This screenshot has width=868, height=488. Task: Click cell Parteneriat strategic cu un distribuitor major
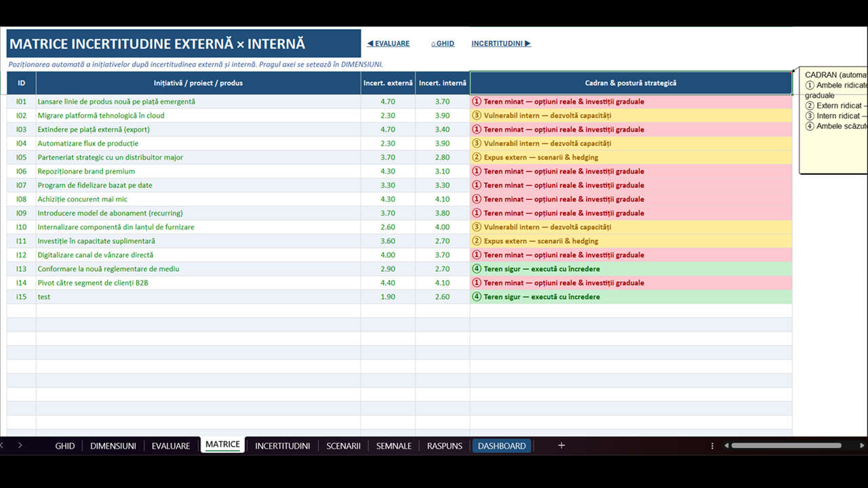199,157
